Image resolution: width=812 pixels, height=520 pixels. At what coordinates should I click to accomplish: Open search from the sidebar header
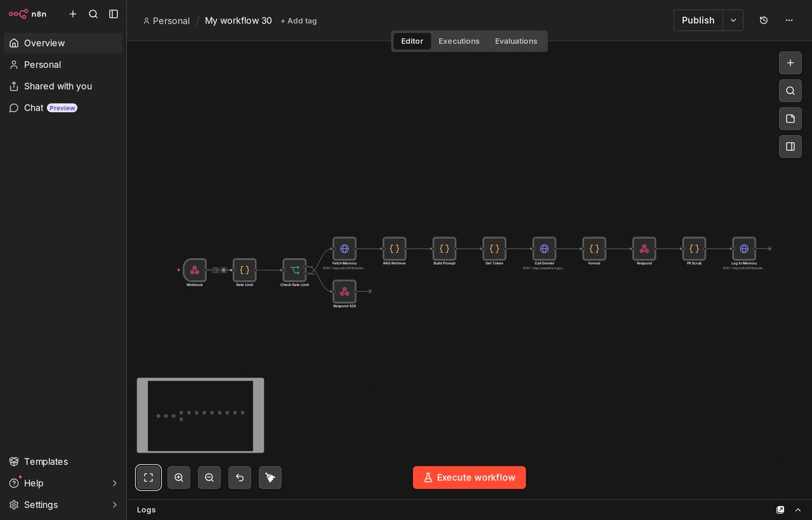click(93, 14)
